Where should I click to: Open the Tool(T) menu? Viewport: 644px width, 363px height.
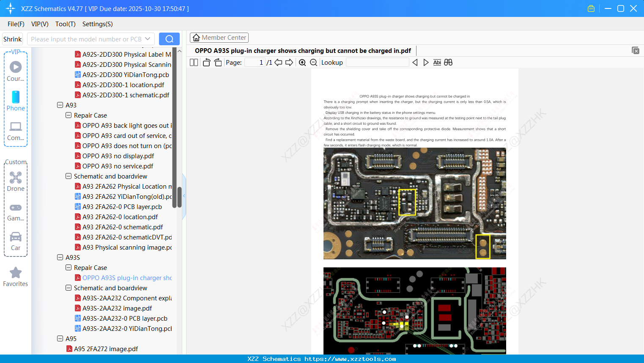click(65, 24)
